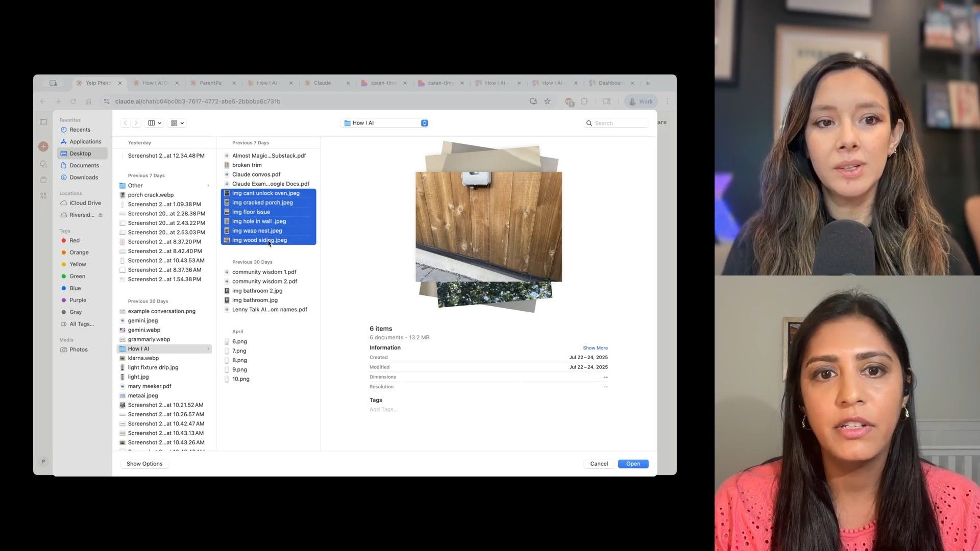Bookmark page with the star icon
Screen dimensions: 980x551
point(547,102)
